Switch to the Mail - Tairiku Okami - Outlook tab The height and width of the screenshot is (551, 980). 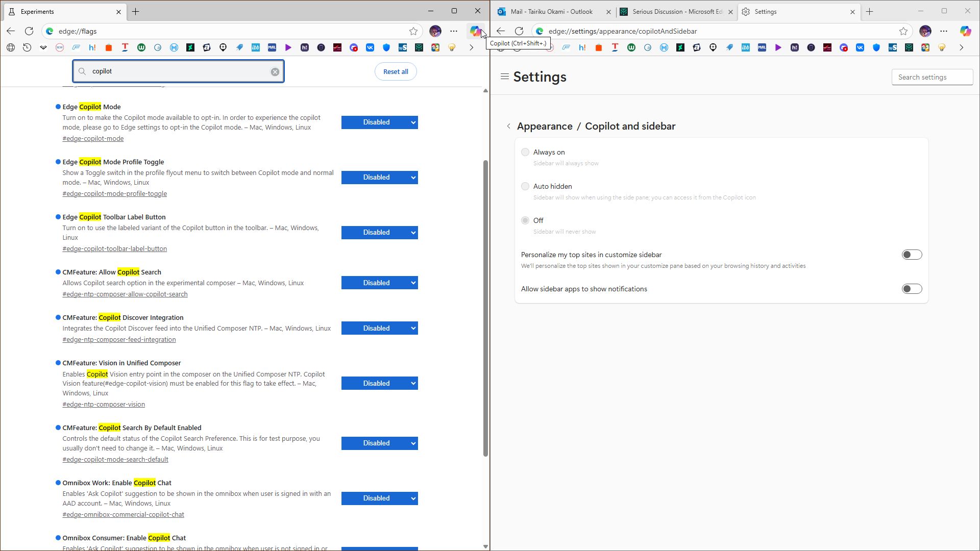pyautogui.click(x=553, y=11)
